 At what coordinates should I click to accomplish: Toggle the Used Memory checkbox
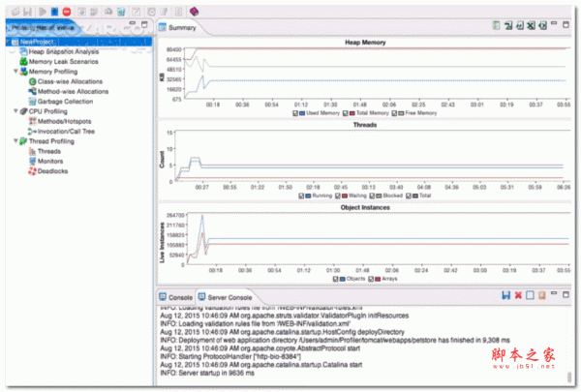pyautogui.click(x=295, y=113)
